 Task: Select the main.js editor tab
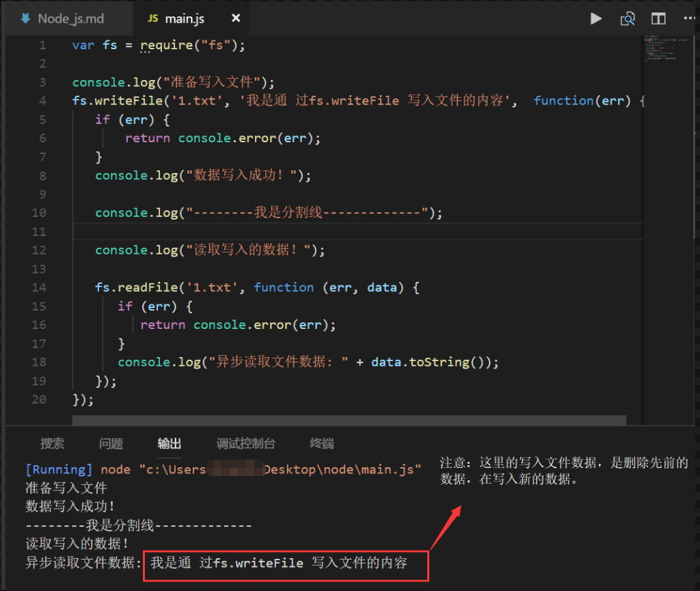tap(185, 18)
